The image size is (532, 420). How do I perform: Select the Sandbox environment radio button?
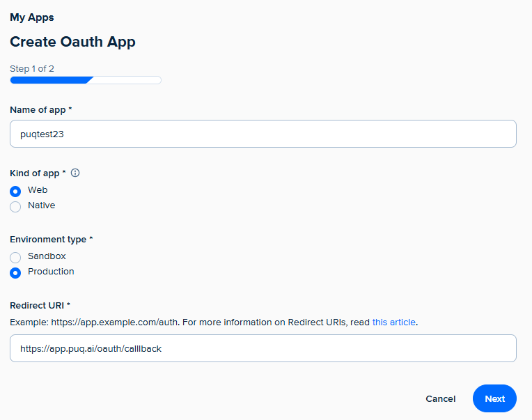pos(15,257)
